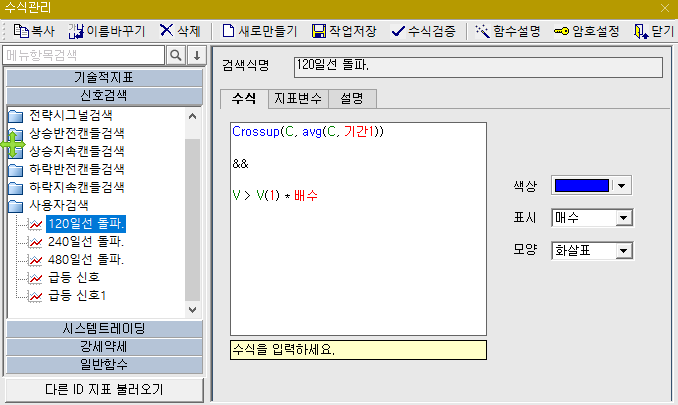Click the 수식검증 checkmark icon

click(398, 31)
